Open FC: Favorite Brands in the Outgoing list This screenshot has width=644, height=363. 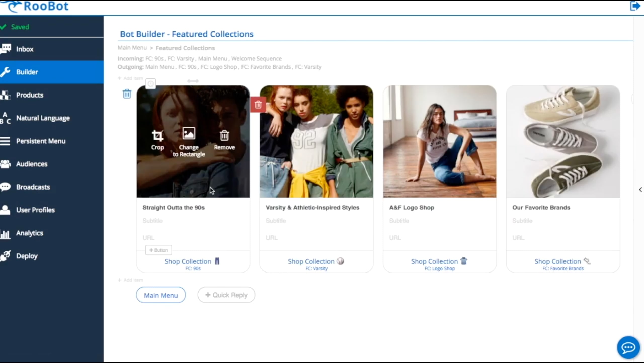point(266,67)
